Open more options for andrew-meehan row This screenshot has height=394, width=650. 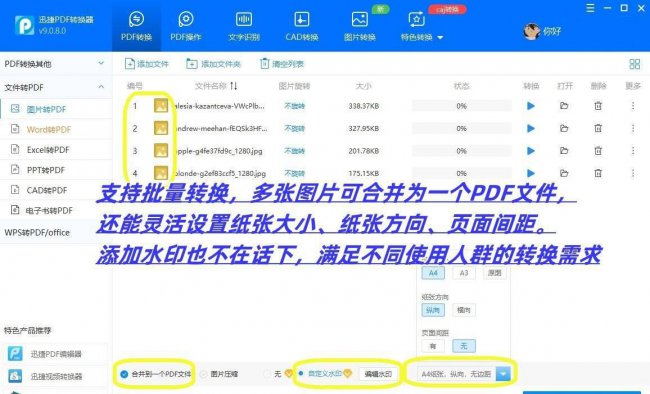click(633, 129)
